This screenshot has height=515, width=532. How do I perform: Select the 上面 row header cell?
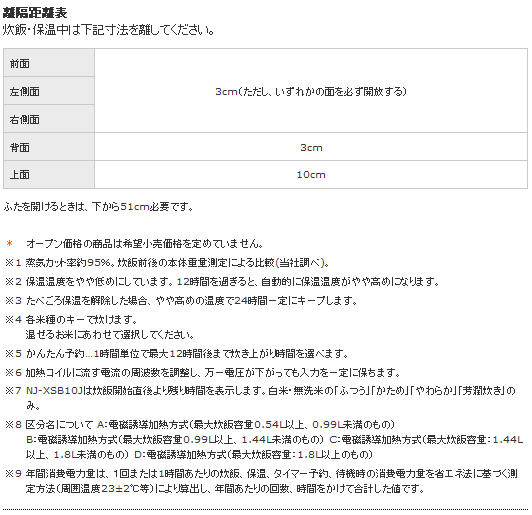[49, 175]
